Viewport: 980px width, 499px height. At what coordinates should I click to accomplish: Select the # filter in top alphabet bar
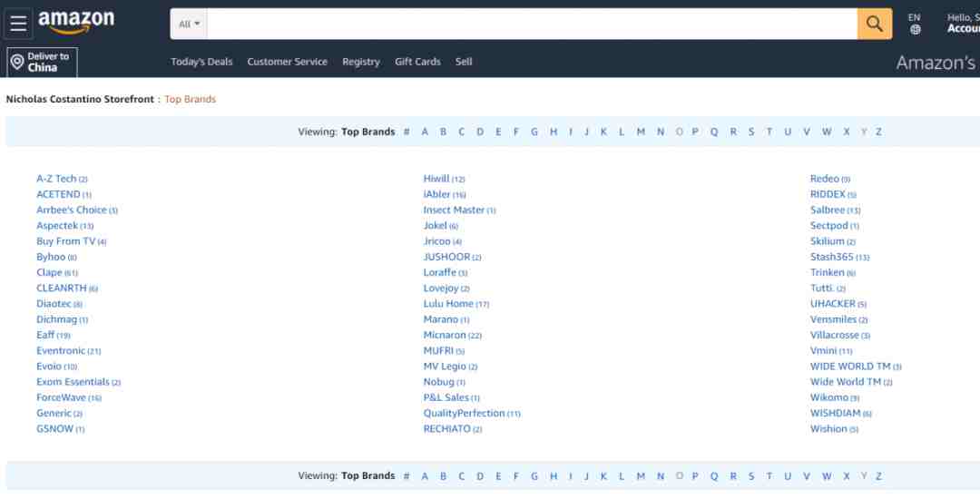click(x=407, y=132)
